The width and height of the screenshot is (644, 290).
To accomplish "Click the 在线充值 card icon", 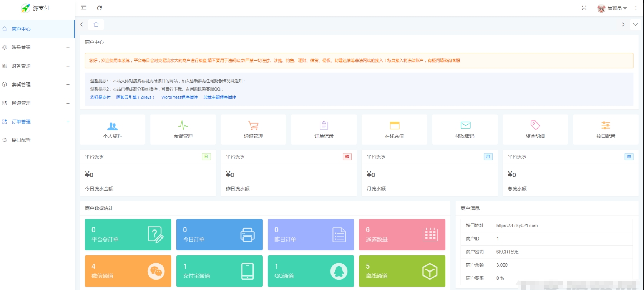I will 395,125.
